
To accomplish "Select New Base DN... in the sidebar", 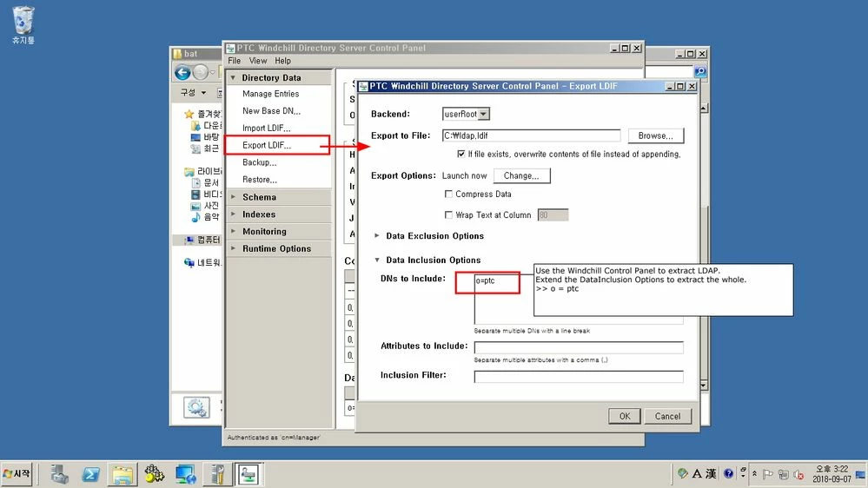I will (x=271, y=111).
